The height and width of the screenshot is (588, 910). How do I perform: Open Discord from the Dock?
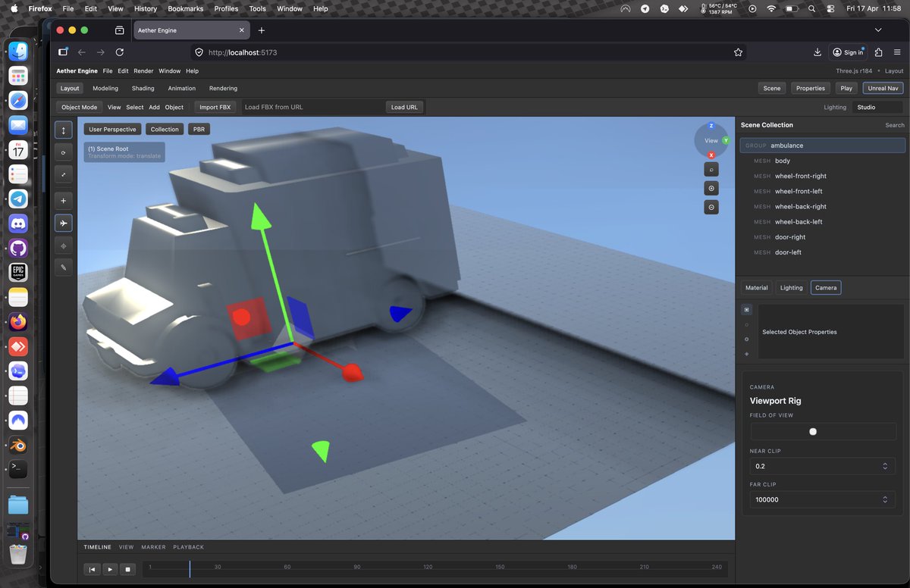[18, 224]
